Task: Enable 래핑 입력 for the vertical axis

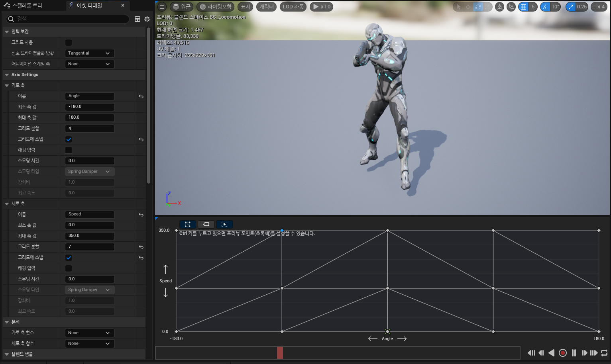Action: click(x=69, y=268)
